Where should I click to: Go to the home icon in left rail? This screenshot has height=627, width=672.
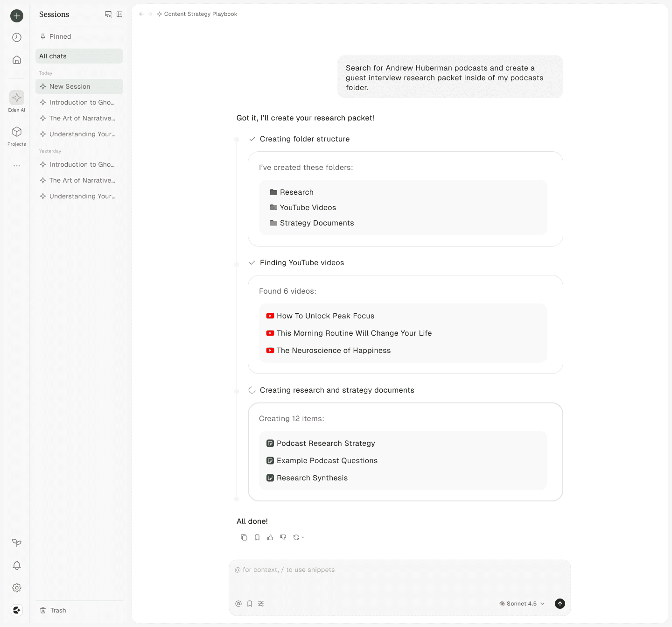pos(17,60)
